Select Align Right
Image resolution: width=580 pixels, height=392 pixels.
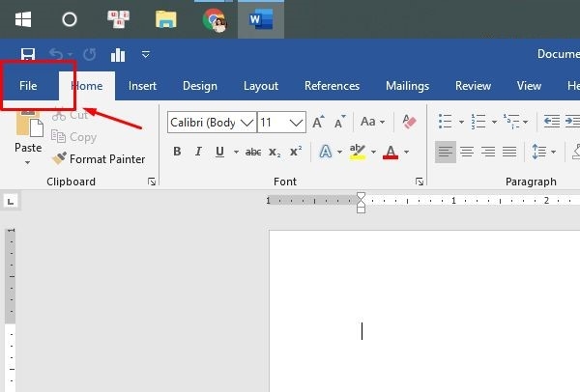click(x=488, y=152)
